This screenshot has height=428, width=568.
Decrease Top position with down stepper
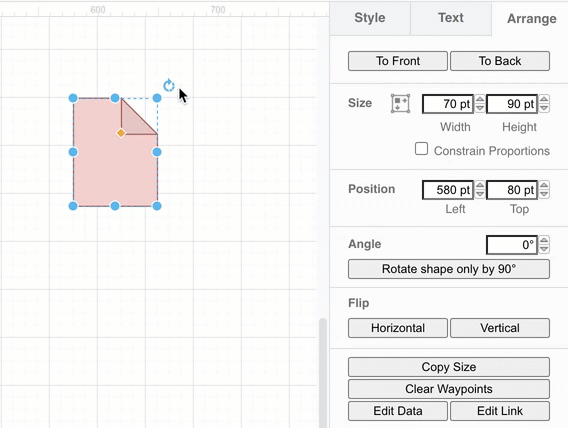pos(544,194)
